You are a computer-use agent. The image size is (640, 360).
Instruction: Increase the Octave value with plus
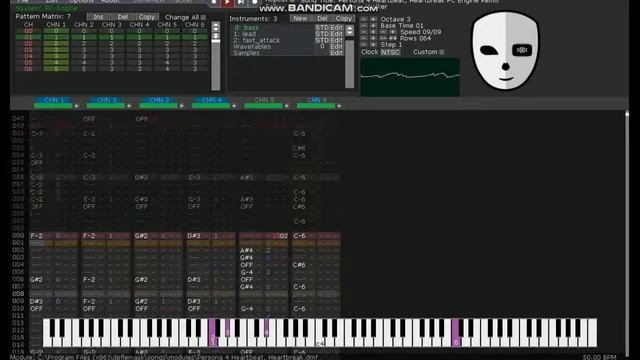(373, 19)
